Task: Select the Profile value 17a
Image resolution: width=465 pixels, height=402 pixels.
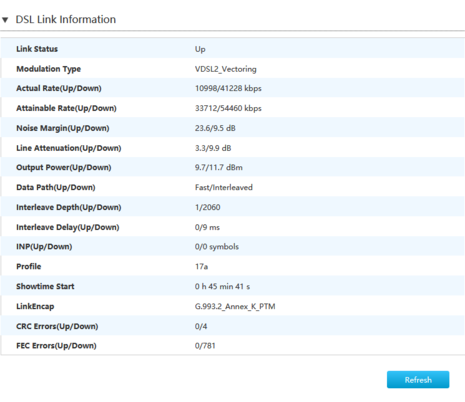Action: pyautogui.click(x=201, y=267)
